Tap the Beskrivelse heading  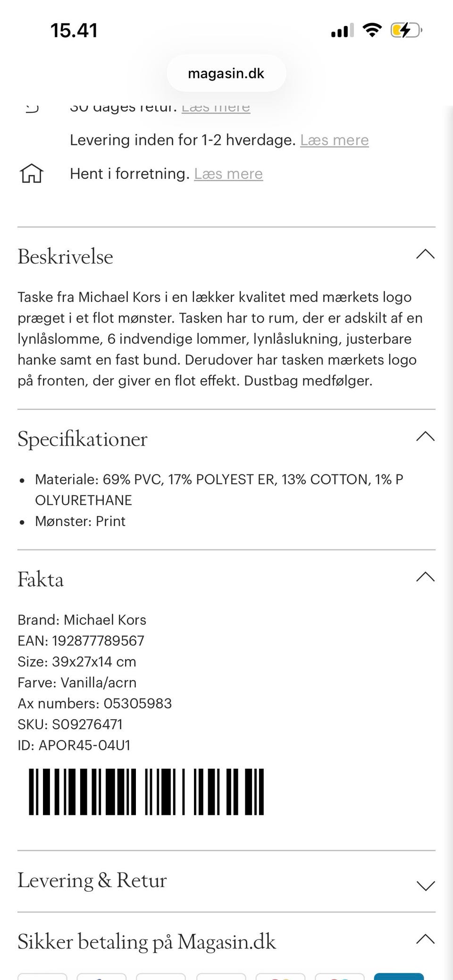coord(65,257)
